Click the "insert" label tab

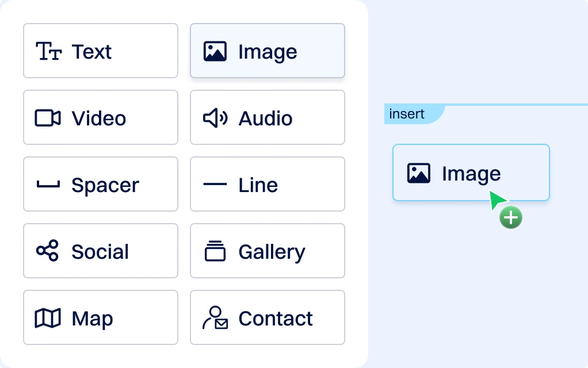(x=407, y=114)
